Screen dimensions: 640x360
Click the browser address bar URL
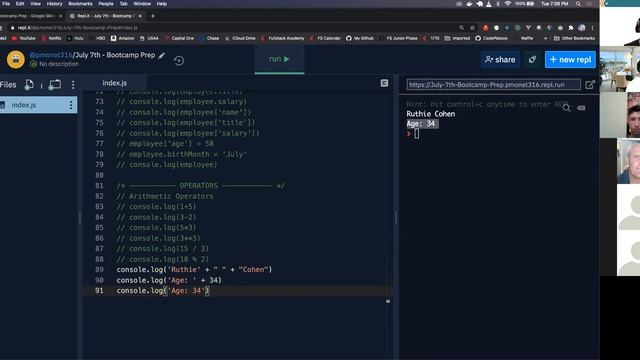coord(78,28)
